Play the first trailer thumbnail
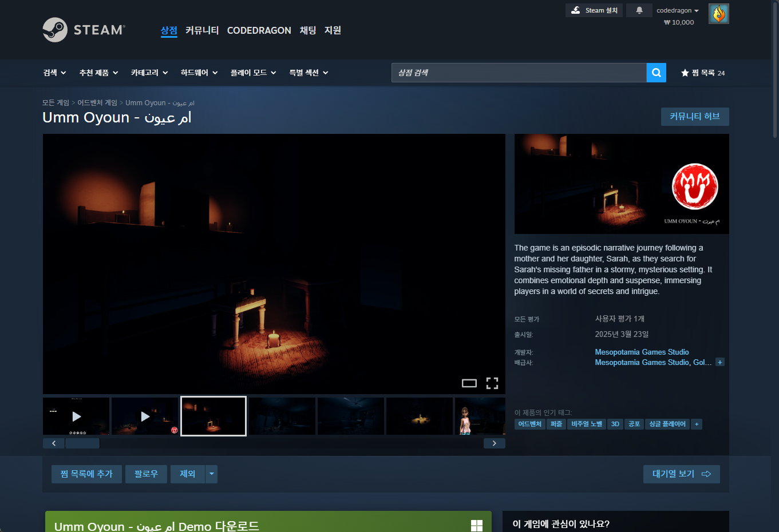The image size is (779, 532). tap(76, 416)
